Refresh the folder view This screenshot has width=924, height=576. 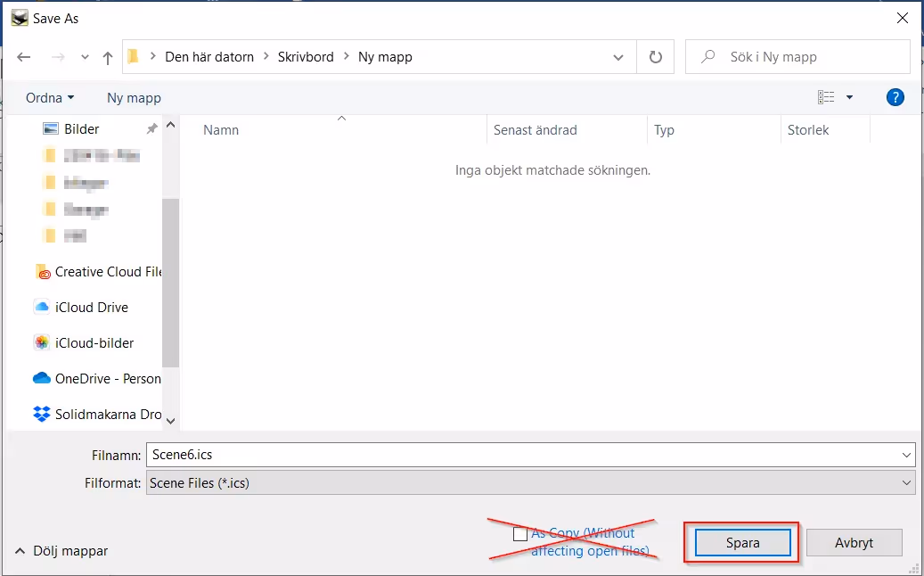pyautogui.click(x=655, y=57)
